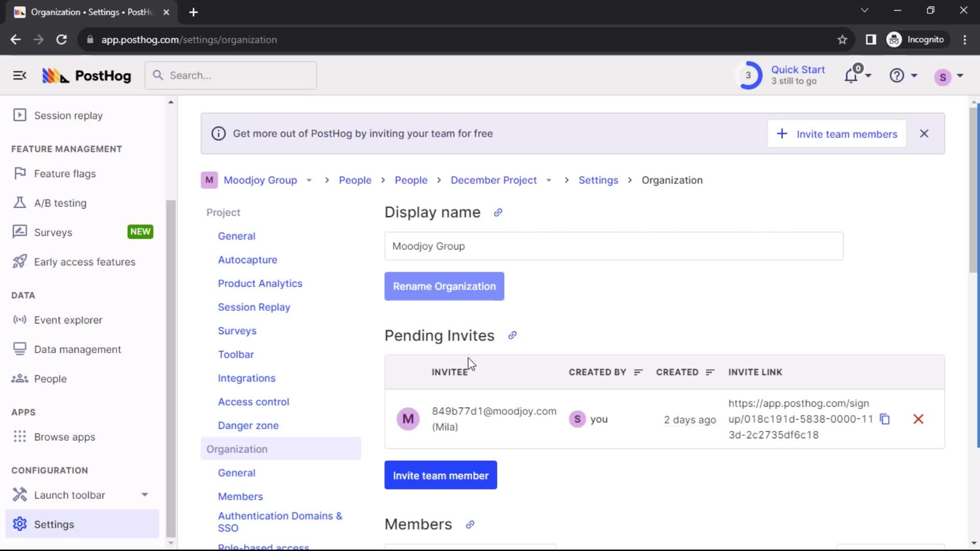Copy Mila's invite link
Image resolution: width=980 pixels, height=551 pixels.
click(x=885, y=419)
